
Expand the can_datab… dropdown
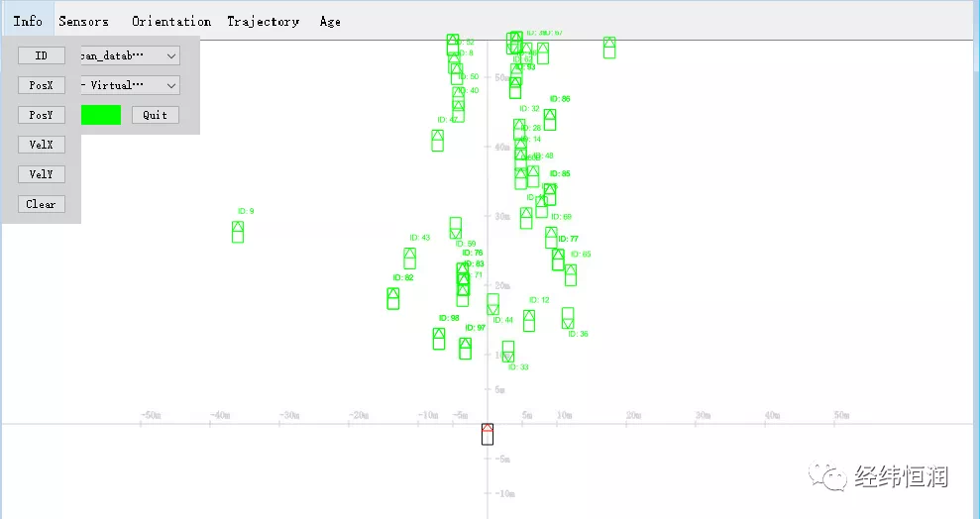pos(131,55)
